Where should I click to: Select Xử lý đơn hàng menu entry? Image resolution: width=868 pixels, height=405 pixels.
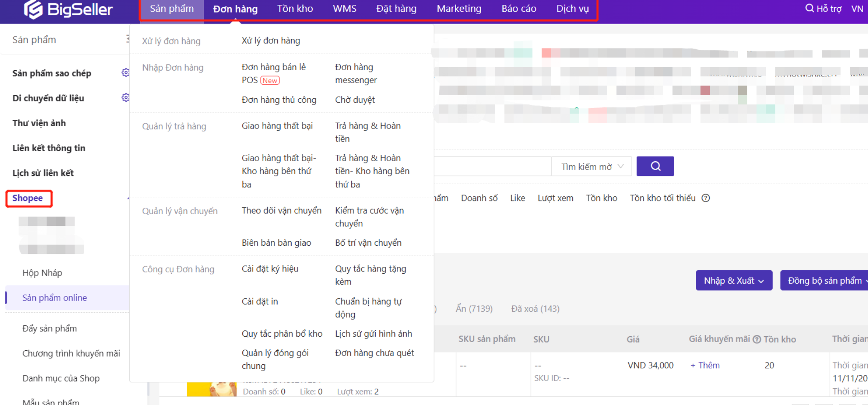click(271, 41)
